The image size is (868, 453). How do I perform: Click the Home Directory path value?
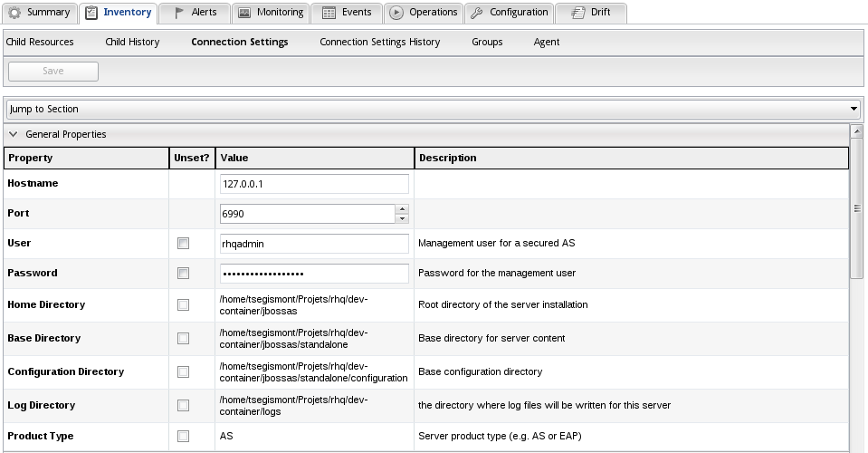coord(293,305)
